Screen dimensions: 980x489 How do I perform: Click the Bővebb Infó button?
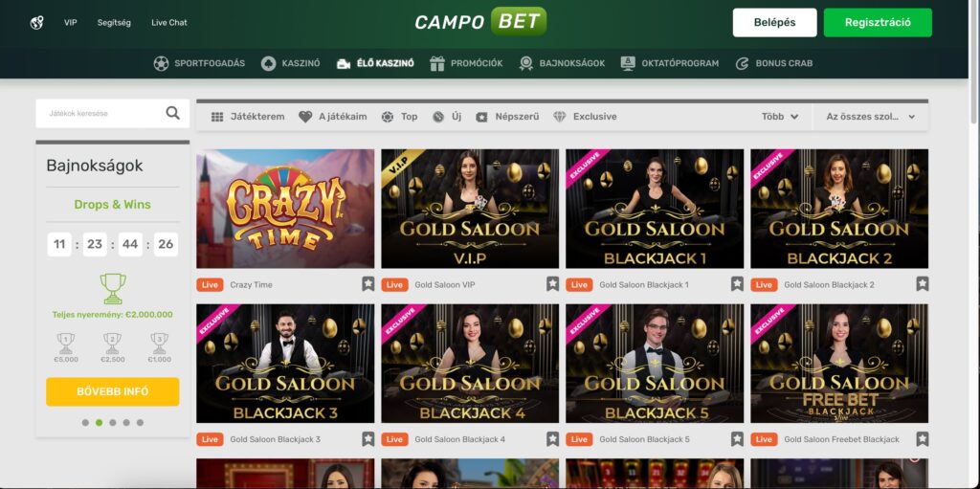(113, 391)
